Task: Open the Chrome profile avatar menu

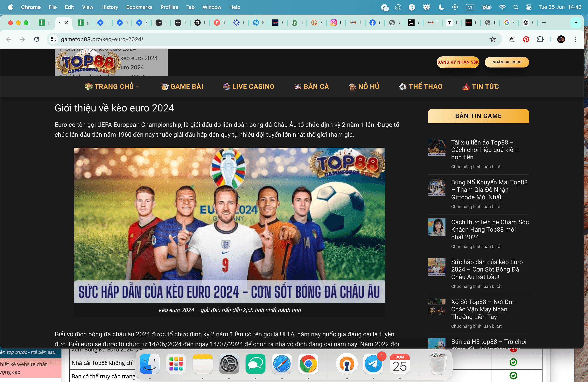Action: 561,39
